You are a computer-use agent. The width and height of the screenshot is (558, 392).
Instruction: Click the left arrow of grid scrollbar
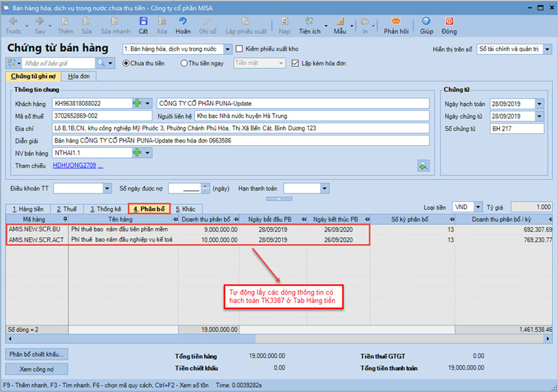10,339
